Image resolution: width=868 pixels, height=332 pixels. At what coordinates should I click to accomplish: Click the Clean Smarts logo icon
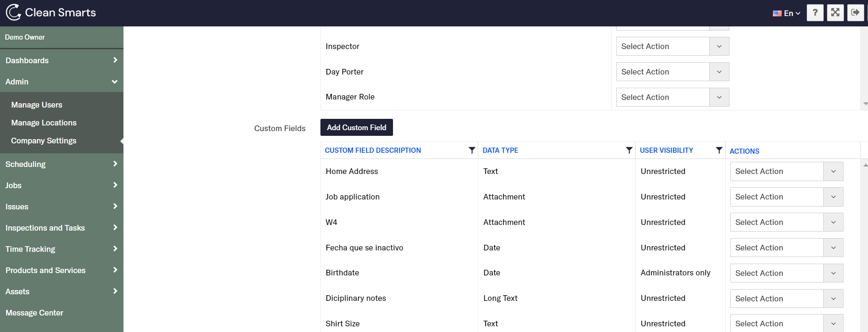[x=13, y=13]
